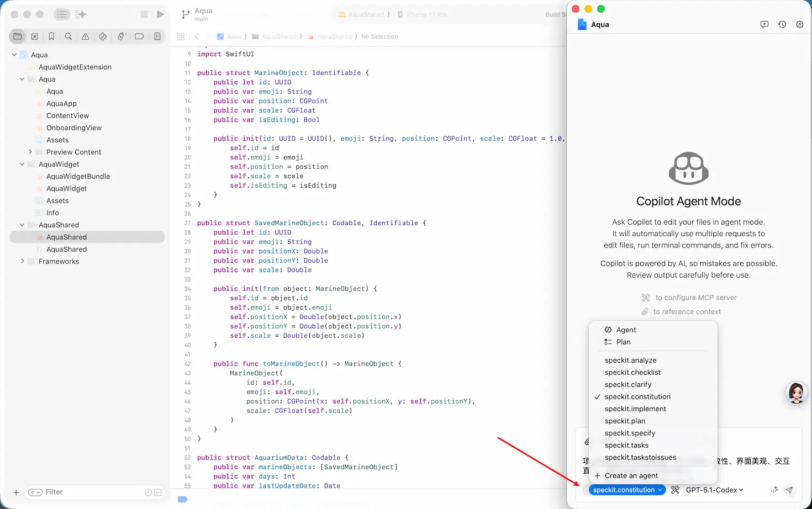Switch to the Bookmark navigator

pyautogui.click(x=51, y=36)
